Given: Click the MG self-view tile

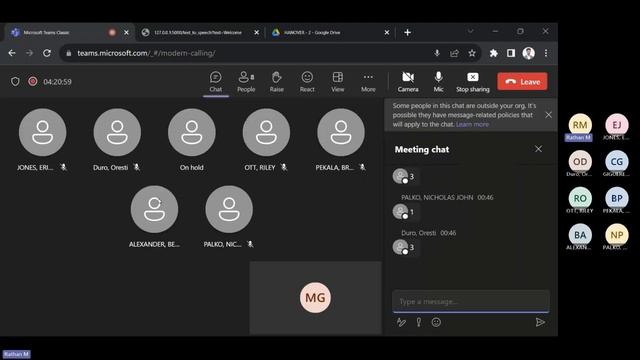Looking at the screenshot, I should point(316,298).
